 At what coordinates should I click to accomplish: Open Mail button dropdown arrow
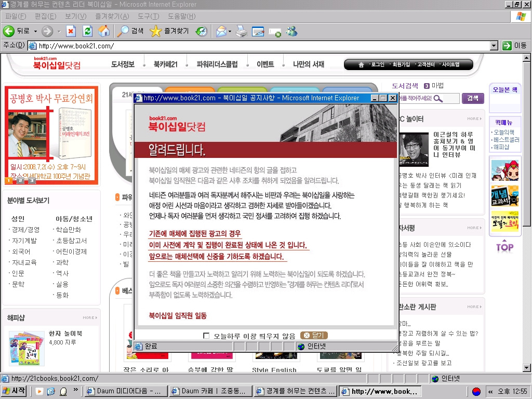pyautogui.click(x=230, y=31)
